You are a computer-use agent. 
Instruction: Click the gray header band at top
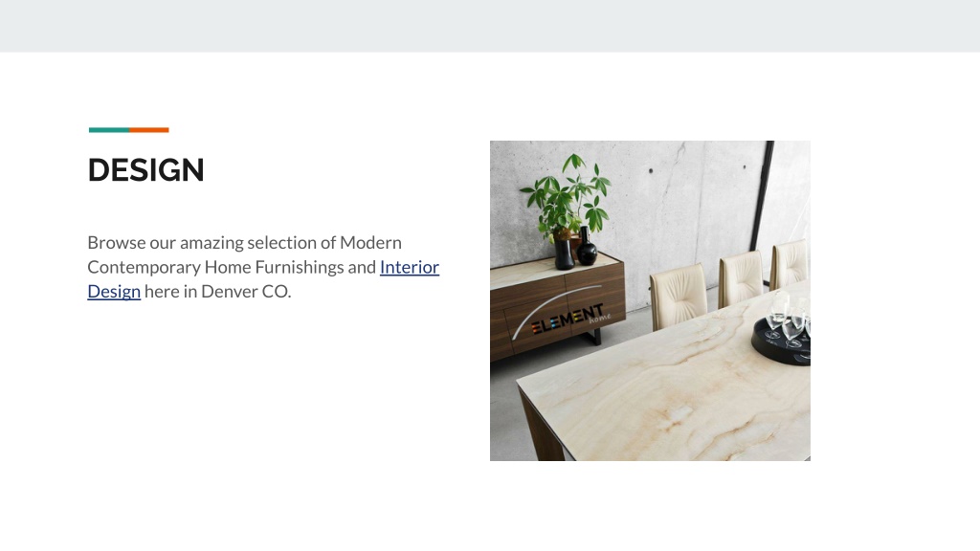coord(490,26)
